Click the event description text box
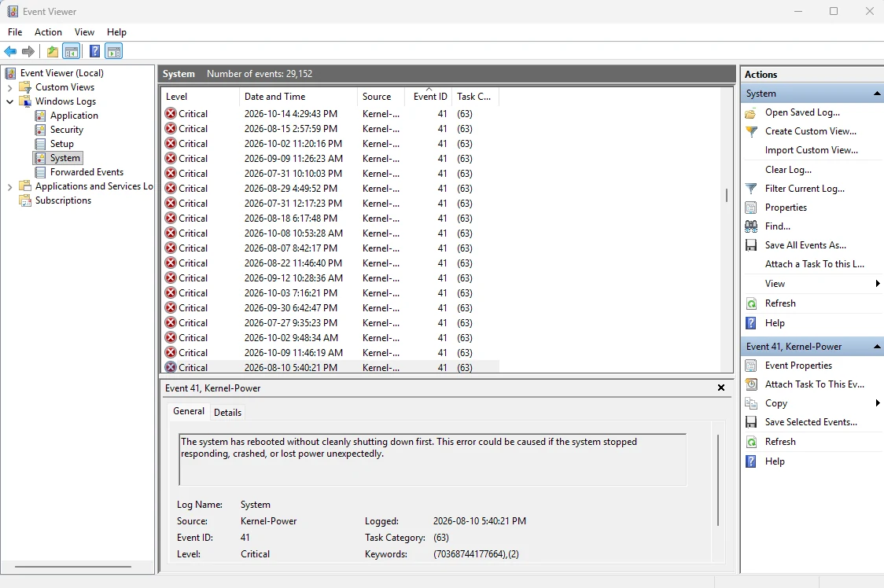Viewport: 884px width, 588px height. click(x=433, y=459)
